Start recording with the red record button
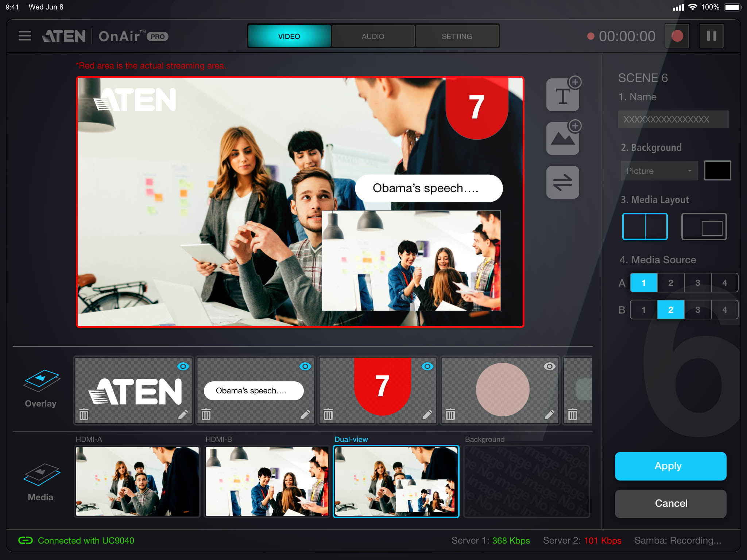The height and width of the screenshot is (560, 747). pos(677,36)
